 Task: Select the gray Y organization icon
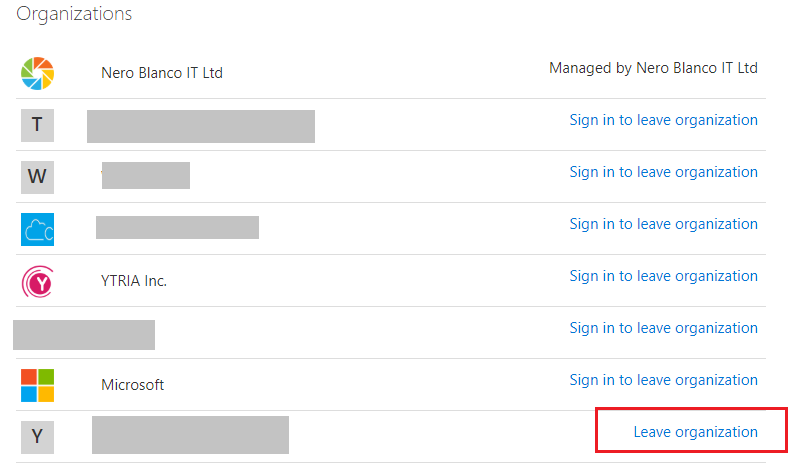(x=38, y=437)
